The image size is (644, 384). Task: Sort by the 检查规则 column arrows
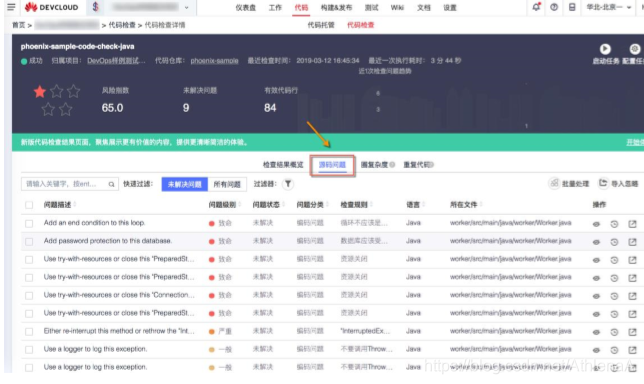(371, 205)
